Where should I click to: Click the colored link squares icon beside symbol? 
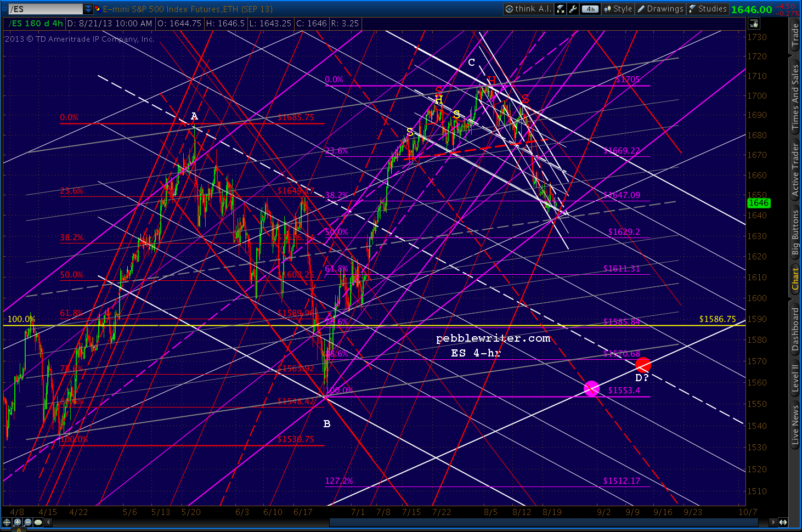(98, 9)
